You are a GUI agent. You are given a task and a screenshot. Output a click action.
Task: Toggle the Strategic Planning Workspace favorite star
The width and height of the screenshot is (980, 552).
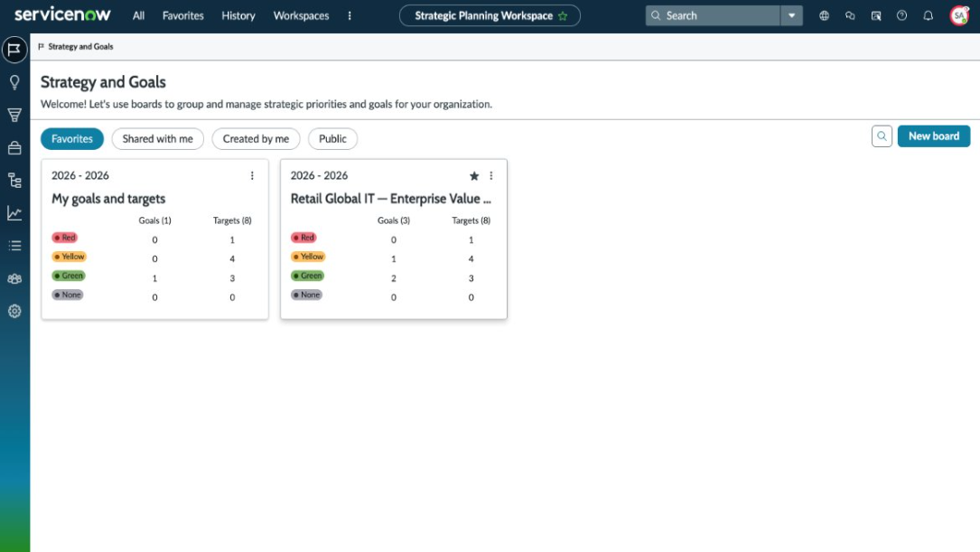(564, 16)
